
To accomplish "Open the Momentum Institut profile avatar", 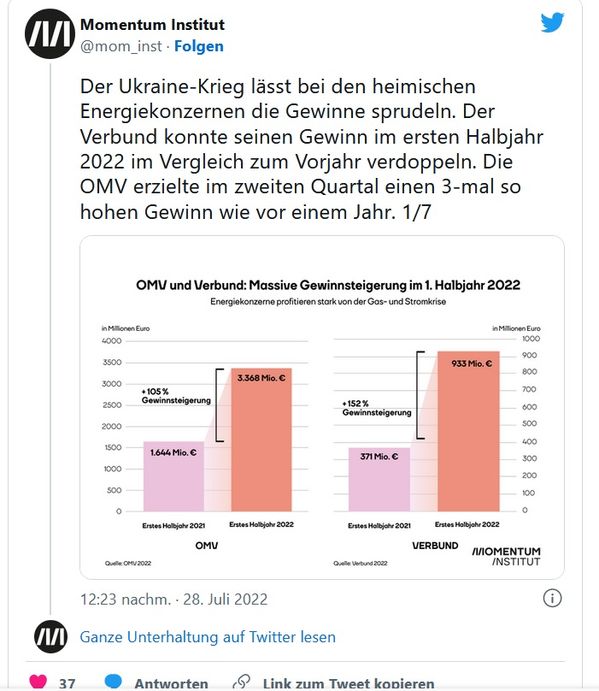I will tap(50, 34).
